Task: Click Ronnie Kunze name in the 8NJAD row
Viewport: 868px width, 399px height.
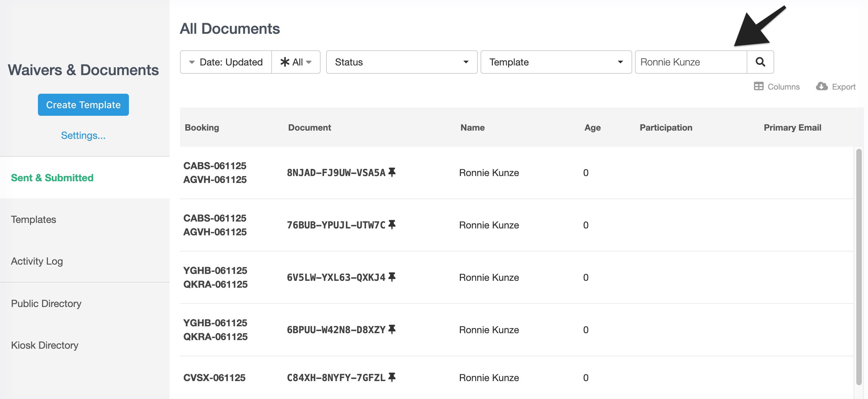Action: [489, 173]
